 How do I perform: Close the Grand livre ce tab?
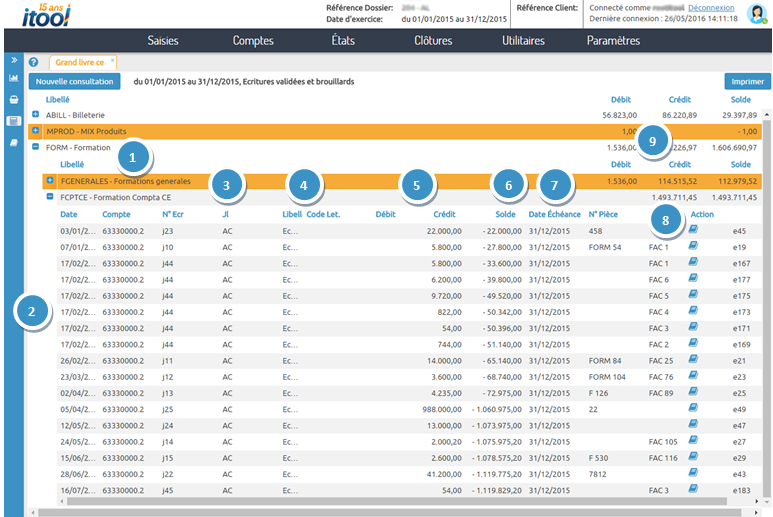click(x=112, y=60)
